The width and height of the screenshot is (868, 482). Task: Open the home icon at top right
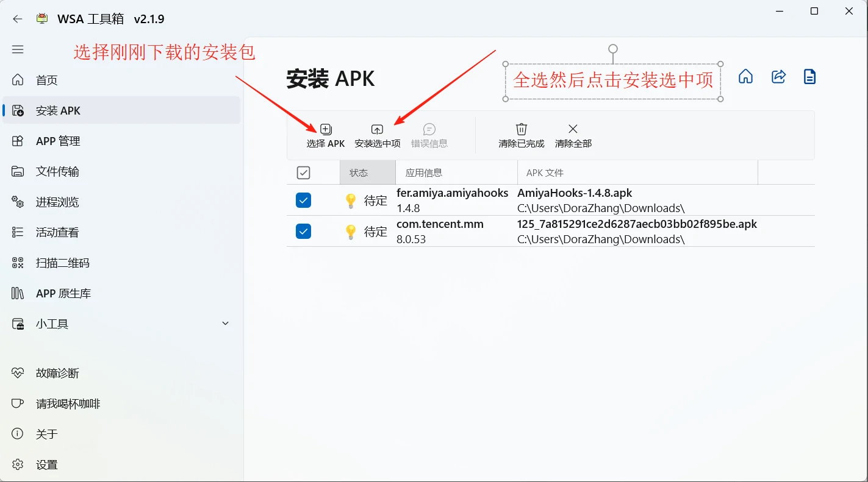745,77
